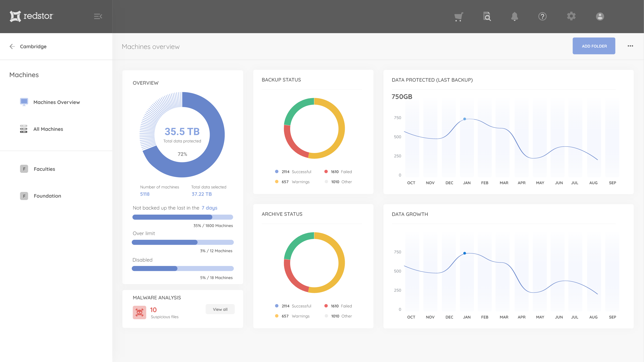The height and width of the screenshot is (362, 644).
Task: Change the 7 days backup period
Action: pyautogui.click(x=209, y=208)
